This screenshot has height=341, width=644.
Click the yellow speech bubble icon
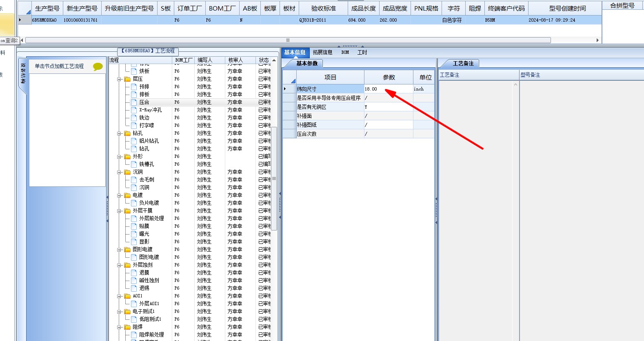click(98, 66)
